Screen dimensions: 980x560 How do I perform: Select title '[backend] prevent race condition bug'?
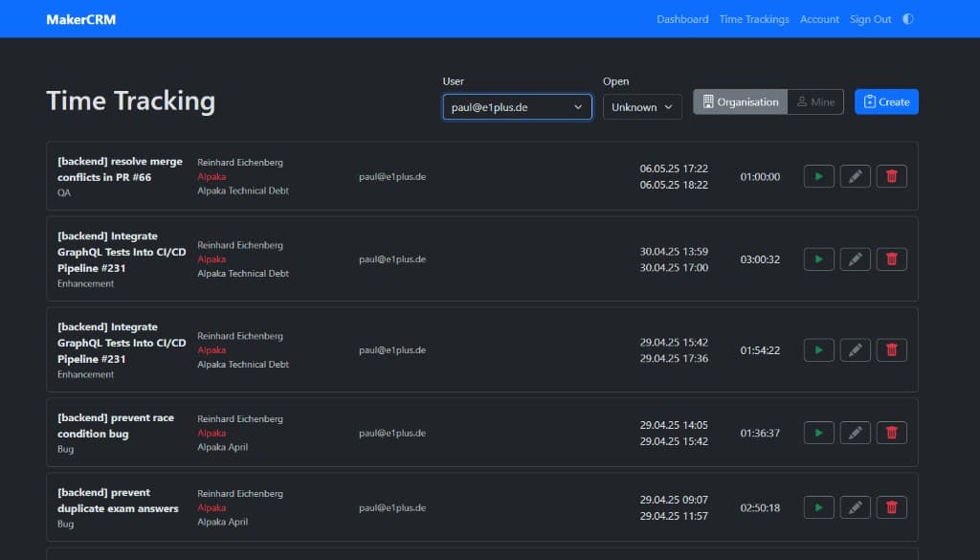tap(116, 426)
